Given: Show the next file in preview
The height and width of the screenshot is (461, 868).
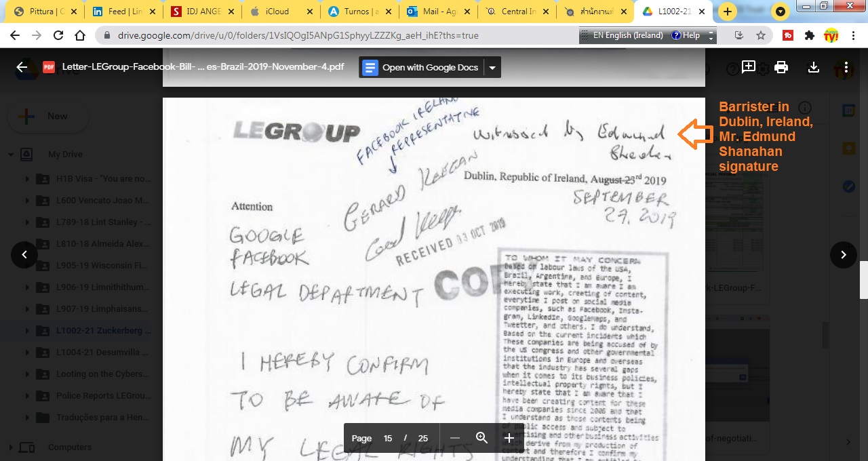Looking at the screenshot, I should coord(843,255).
